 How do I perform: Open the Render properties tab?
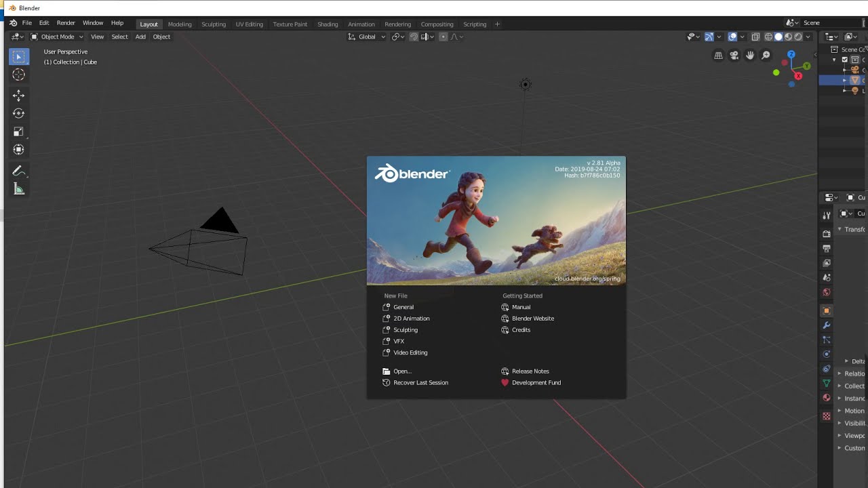tap(827, 234)
